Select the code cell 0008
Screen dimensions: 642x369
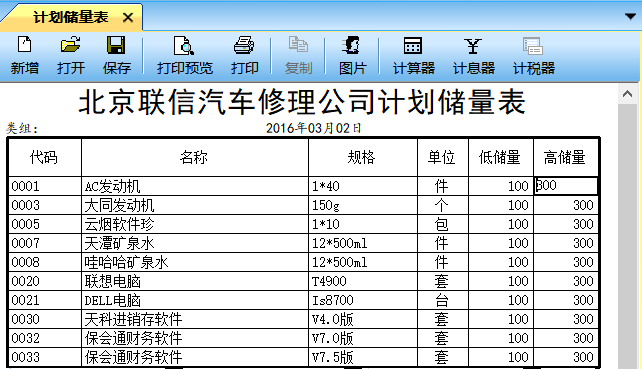click(45, 262)
